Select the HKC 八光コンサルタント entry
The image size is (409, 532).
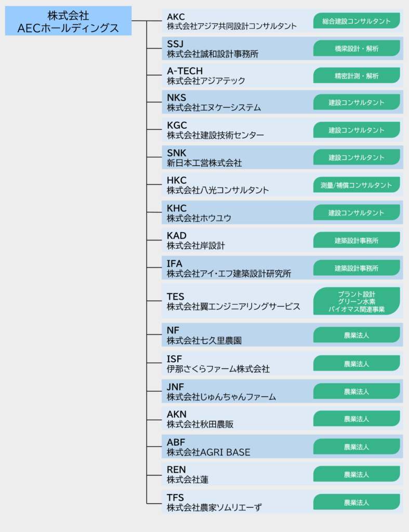tap(218, 185)
